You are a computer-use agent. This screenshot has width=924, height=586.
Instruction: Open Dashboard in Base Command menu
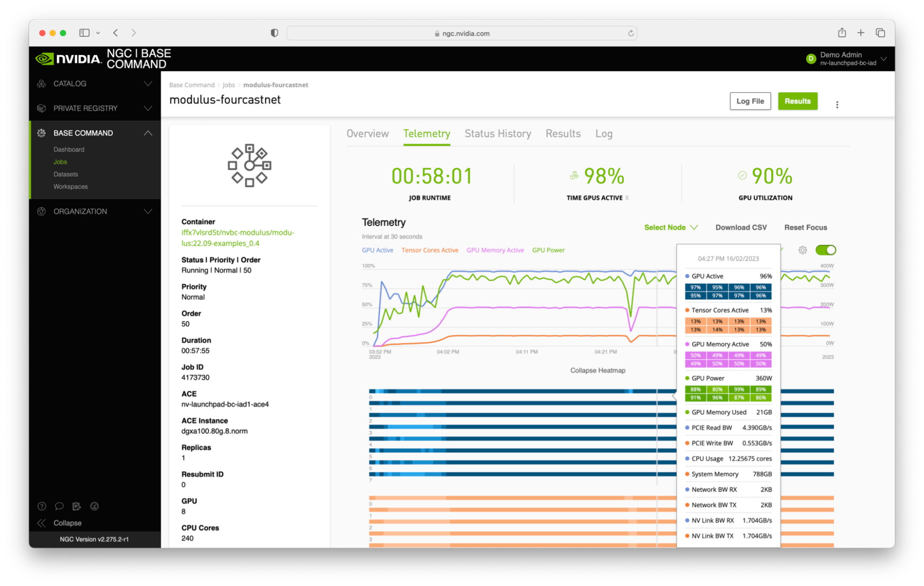[x=69, y=149]
